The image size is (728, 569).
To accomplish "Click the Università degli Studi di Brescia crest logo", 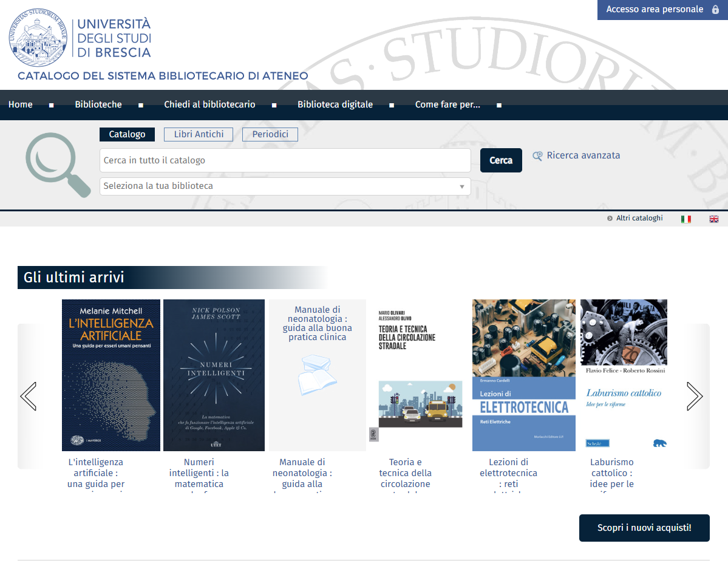I will pyautogui.click(x=38, y=38).
